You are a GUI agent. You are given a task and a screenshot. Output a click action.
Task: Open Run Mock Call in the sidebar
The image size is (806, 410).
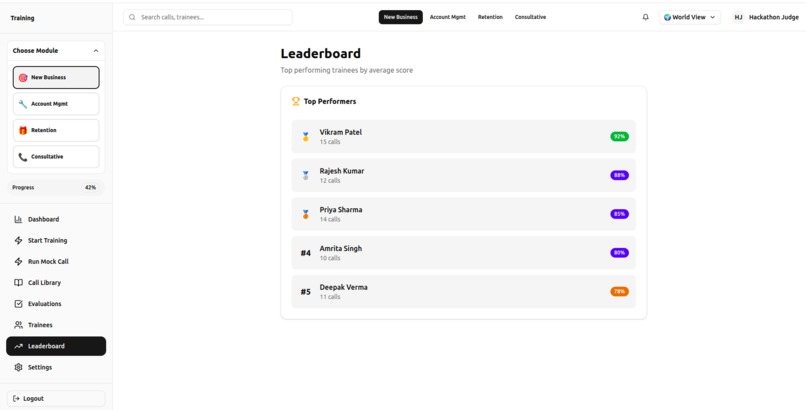click(x=56, y=262)
